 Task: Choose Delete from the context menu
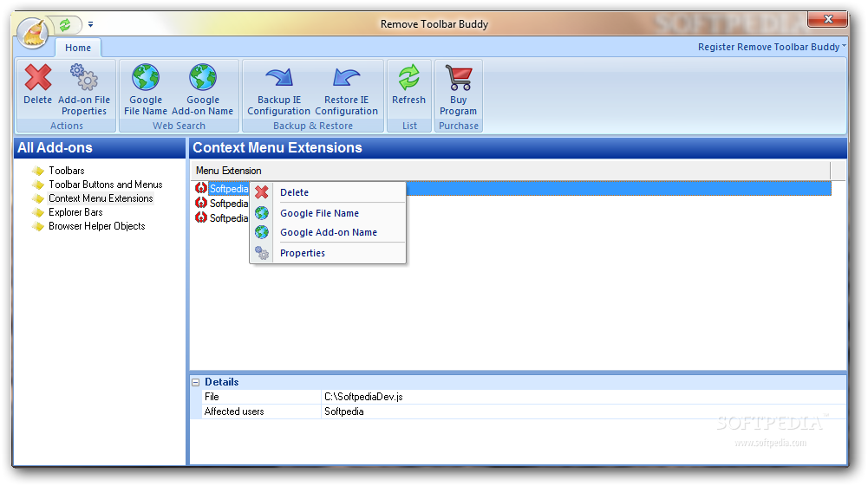[x=295, y=192]
